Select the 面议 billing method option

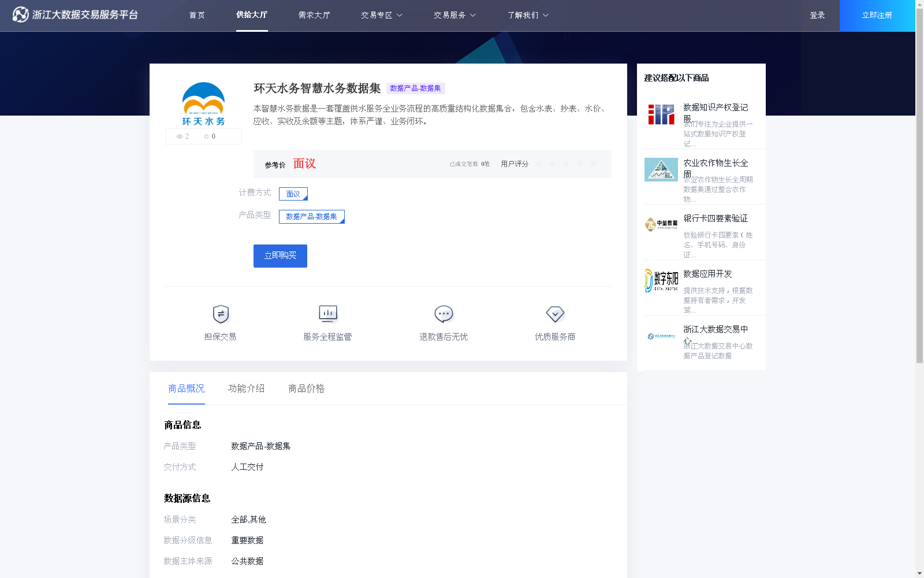pos(293,194)
